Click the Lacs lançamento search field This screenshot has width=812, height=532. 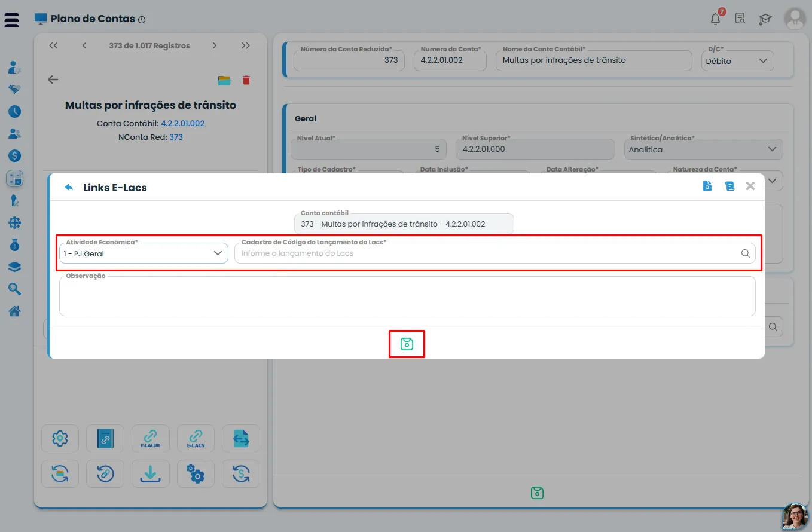[x=494, y=253]
